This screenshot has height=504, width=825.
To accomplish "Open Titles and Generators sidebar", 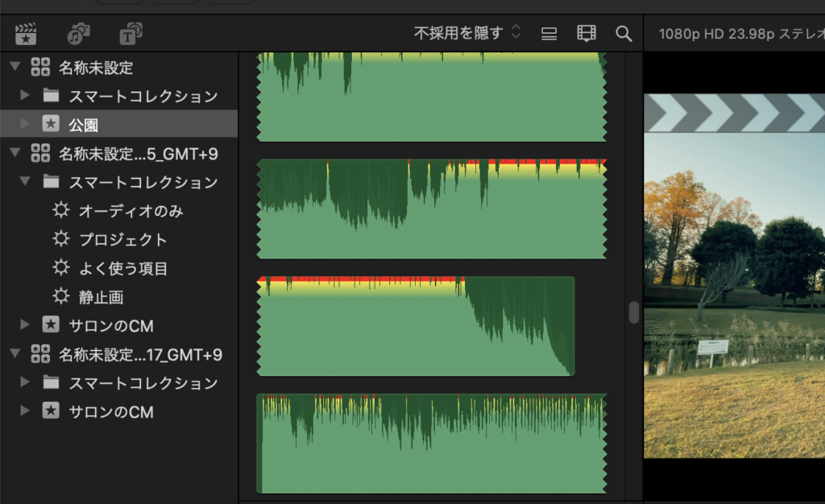I will click(131, 34).
